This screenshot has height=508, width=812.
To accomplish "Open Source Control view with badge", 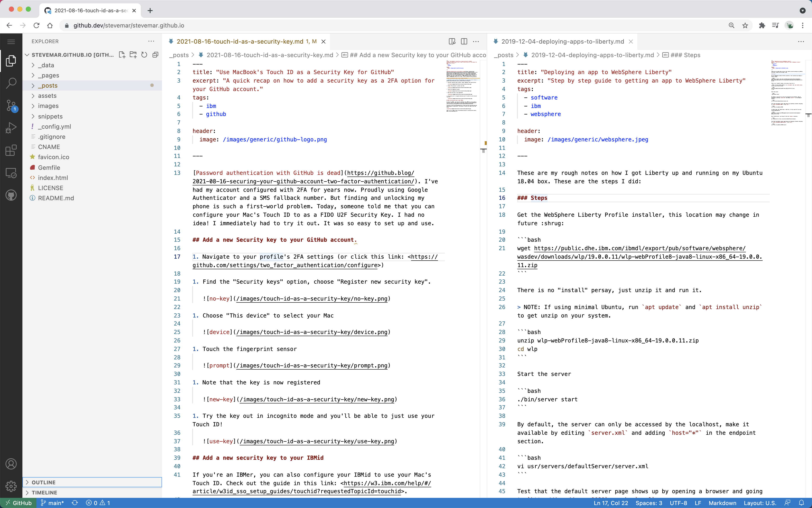I will pos(11,105).
